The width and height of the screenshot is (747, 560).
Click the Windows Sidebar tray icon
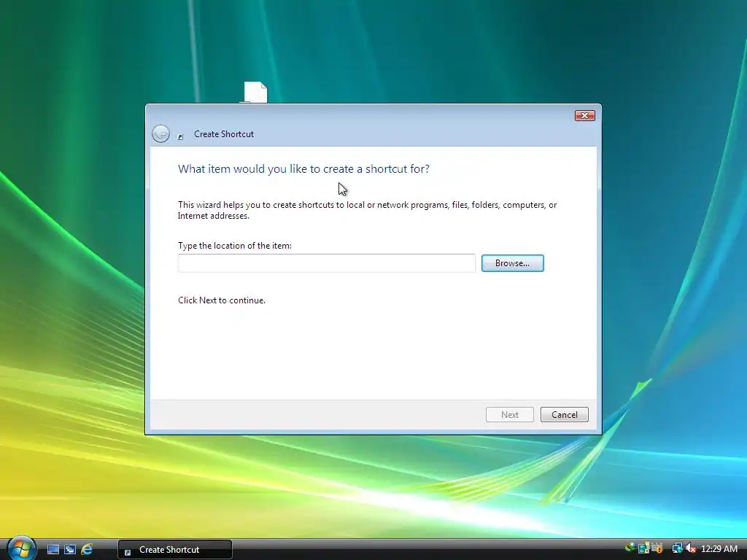coord(644,548)
